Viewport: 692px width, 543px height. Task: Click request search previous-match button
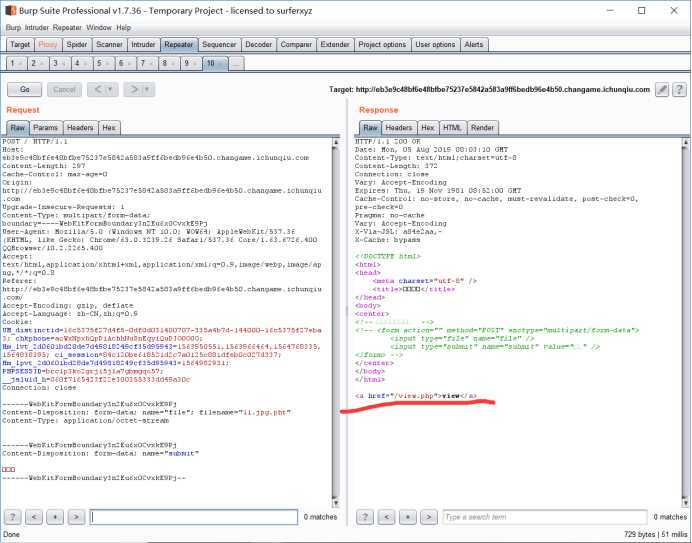point(34,517)
